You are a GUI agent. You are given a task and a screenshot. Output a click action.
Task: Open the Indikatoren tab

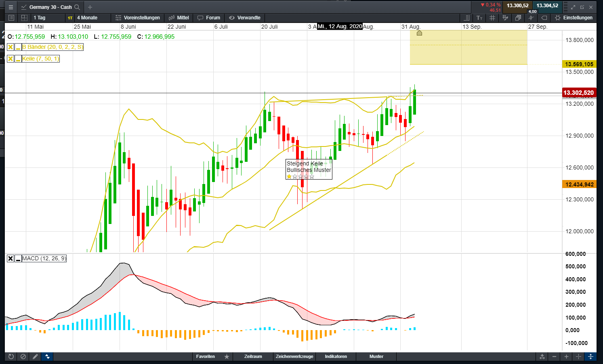pyautogui.click(x=336, y=356)
